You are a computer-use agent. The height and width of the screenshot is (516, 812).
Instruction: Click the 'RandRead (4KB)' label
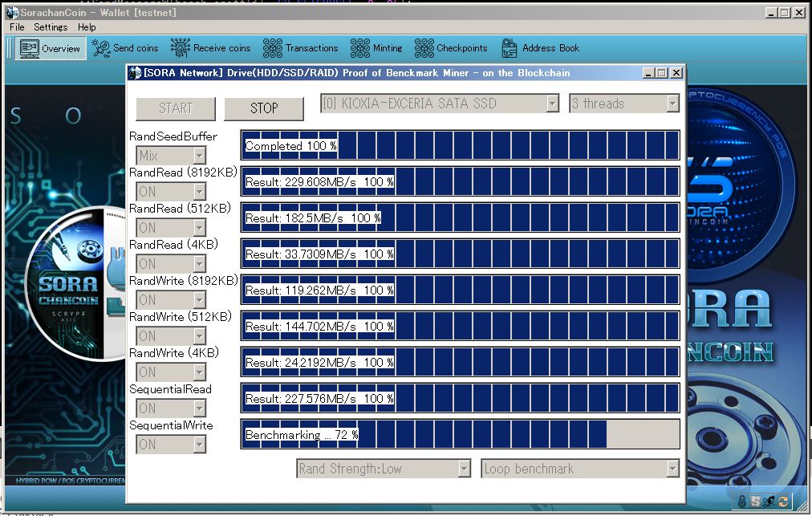[173, 245]
